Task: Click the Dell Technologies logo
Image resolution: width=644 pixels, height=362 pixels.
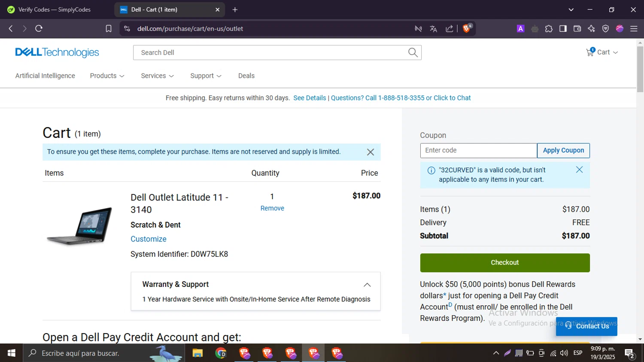Action: [57, 52]
